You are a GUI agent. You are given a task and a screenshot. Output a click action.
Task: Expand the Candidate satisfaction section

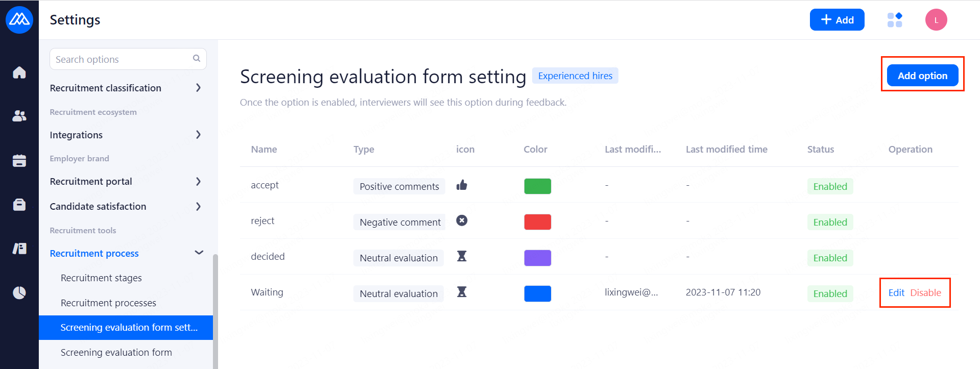(x=198, y=206)
